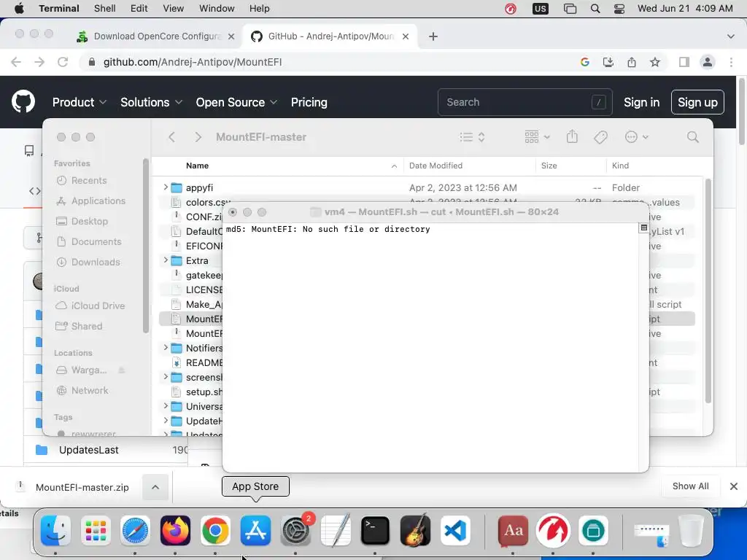The height and width of the screenshot is (560, 747).
Task: Open GitHub Open Source dropdown
Action: 237,102
